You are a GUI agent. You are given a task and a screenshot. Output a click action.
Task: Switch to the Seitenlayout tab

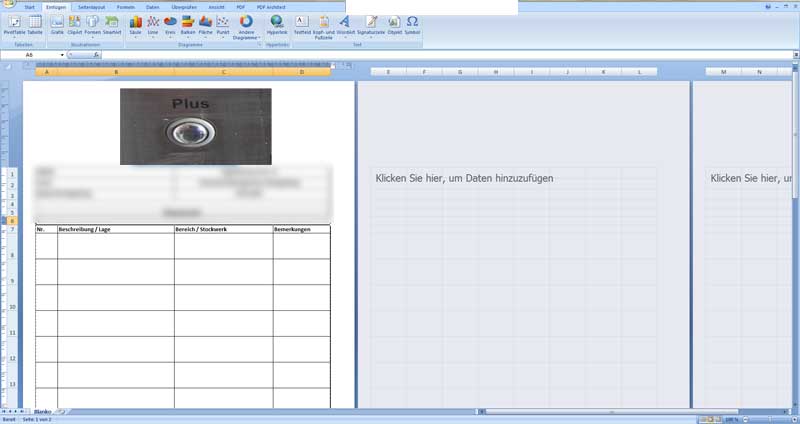[91, 7]
